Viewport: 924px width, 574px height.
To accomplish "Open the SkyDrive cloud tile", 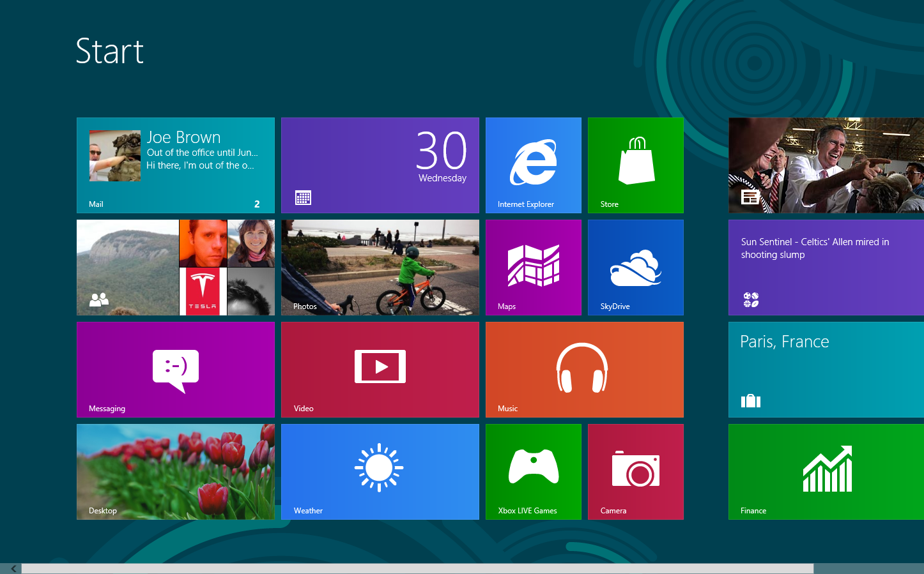I will click(x=636, y=268).
